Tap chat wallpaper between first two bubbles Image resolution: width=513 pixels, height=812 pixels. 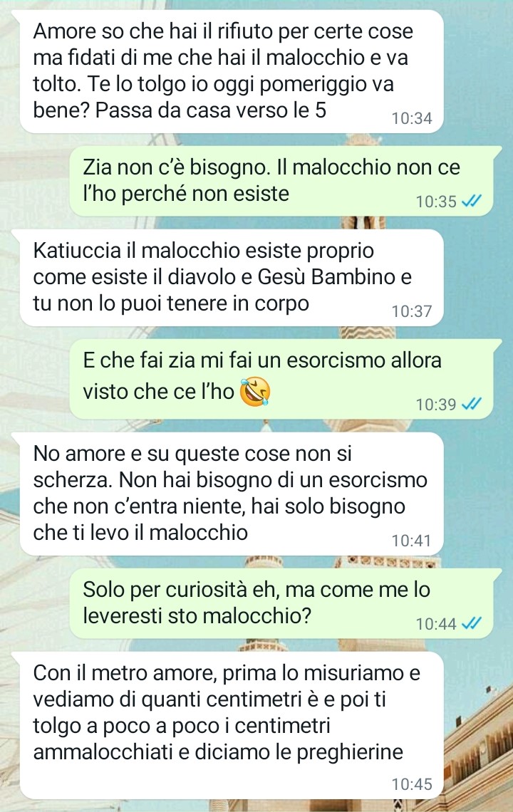[41, 140]
